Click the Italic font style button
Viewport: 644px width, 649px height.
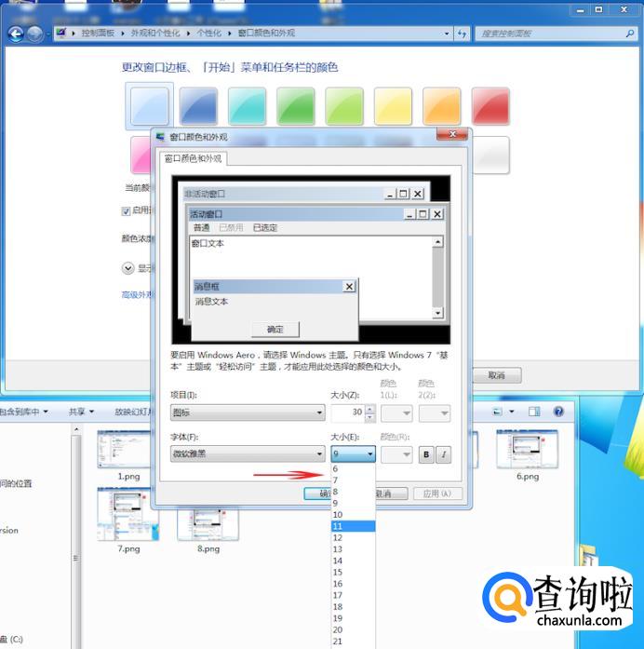tap(443, 454)
